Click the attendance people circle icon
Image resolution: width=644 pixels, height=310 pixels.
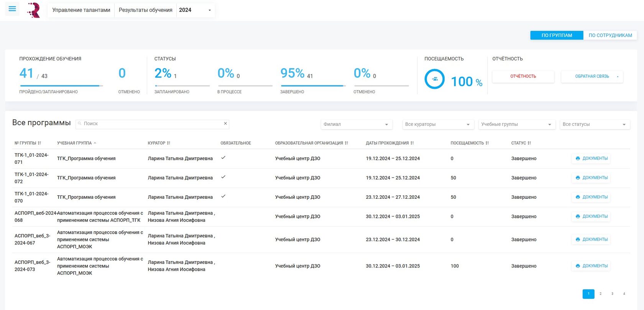tap(435, 79)
